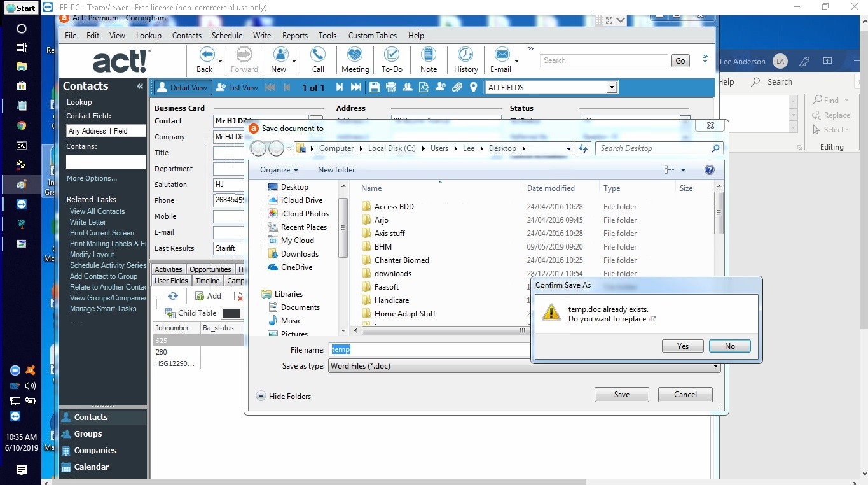Viewport: 868px width, 485px height.
Task: Jump to last record arrow
Action: [x=356, y=87]
